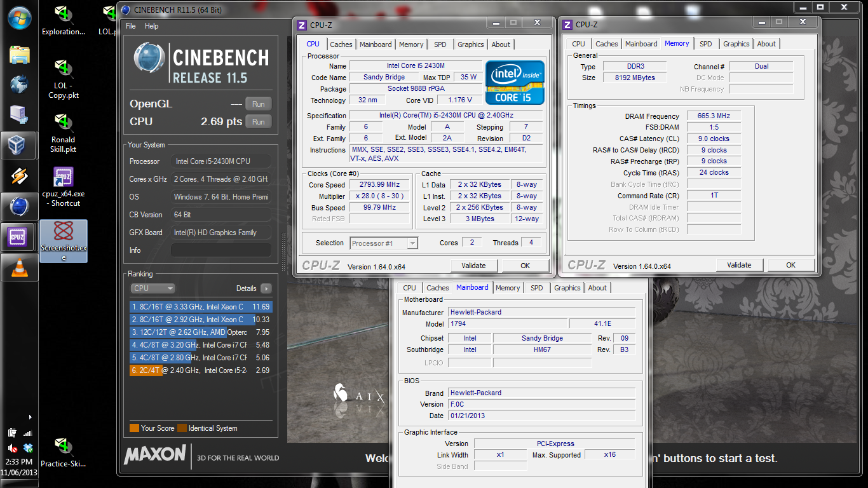Screen dimensions: 868x488
Task: Open the Help menu in Cinebench
Action: [x=151, y=26]
